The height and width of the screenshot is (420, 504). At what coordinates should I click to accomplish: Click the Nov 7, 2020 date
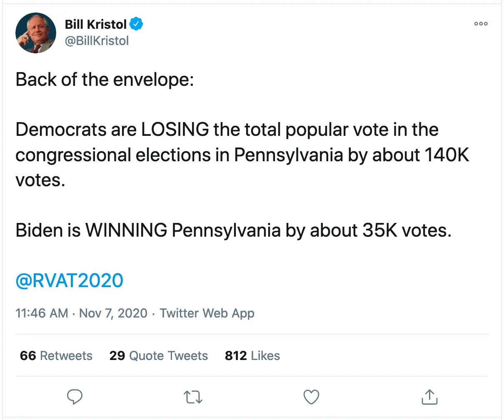pos(113,313)
